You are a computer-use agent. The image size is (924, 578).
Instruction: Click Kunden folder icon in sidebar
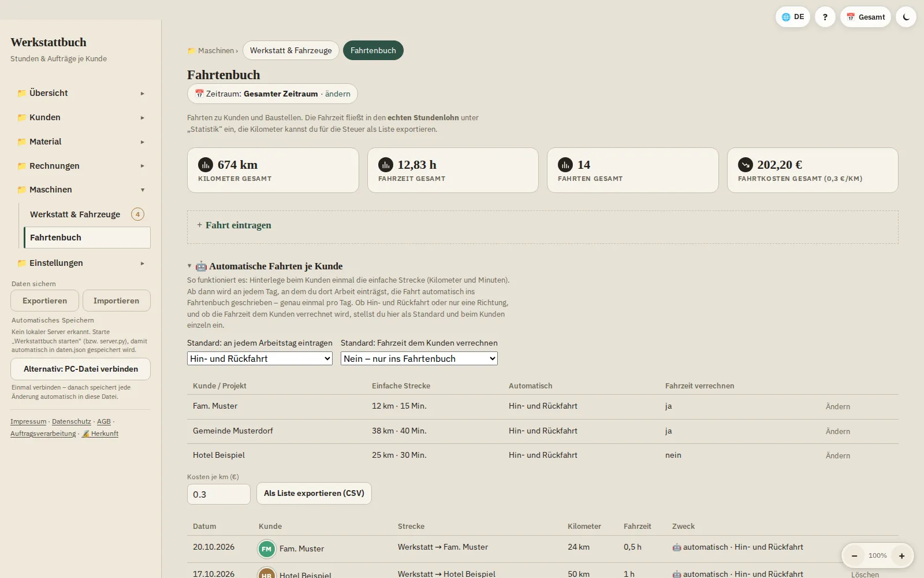[21, 117]
